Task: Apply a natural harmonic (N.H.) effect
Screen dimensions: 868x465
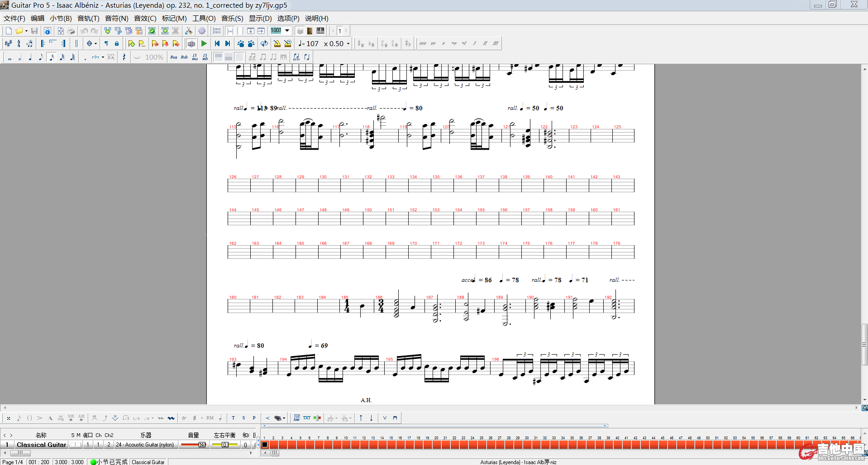Action: click(71, 418)
